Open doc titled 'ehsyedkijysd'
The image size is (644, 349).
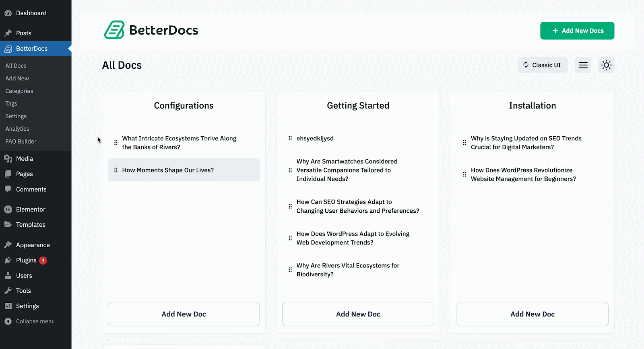[315, 138]
